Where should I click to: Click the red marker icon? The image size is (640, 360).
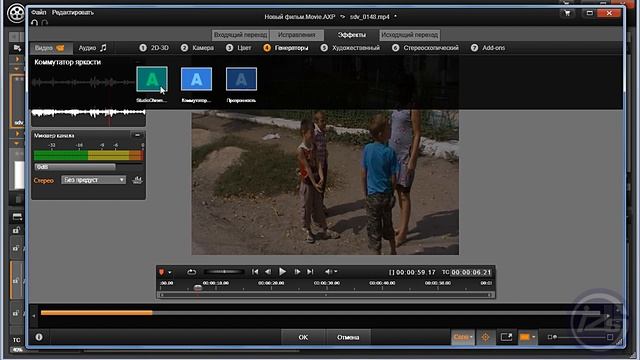162,272
